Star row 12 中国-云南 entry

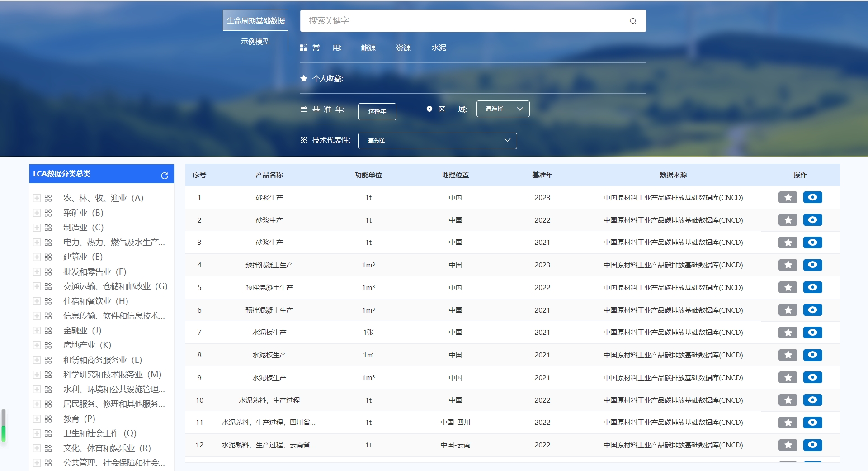[788, 445]
